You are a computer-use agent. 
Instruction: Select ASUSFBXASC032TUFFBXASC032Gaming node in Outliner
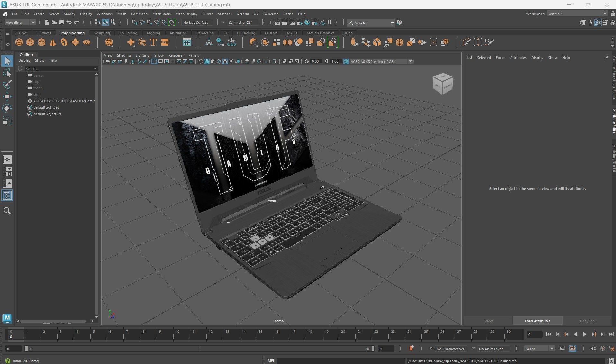pos(61,101)
